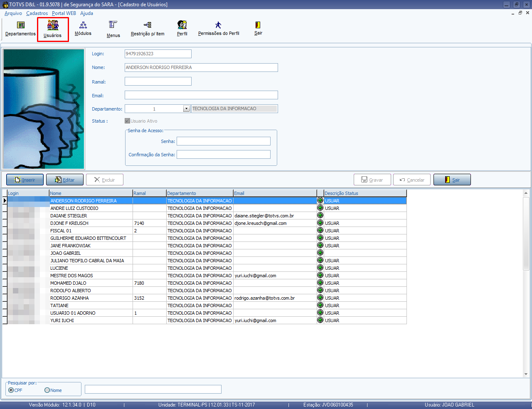Screen dimensions: 532x409
Task: Open the Usuários toolbar icon
Action: [x=53, y=30]
